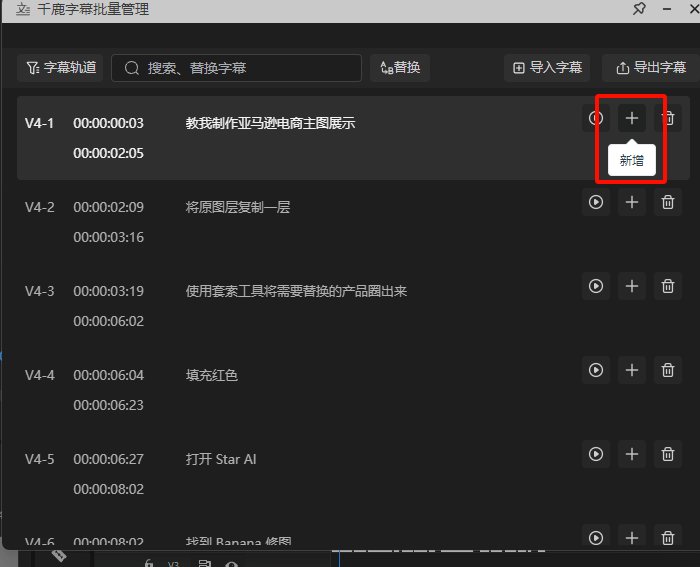Add new subtitle after V4-3 row

(x=632, y=286)
